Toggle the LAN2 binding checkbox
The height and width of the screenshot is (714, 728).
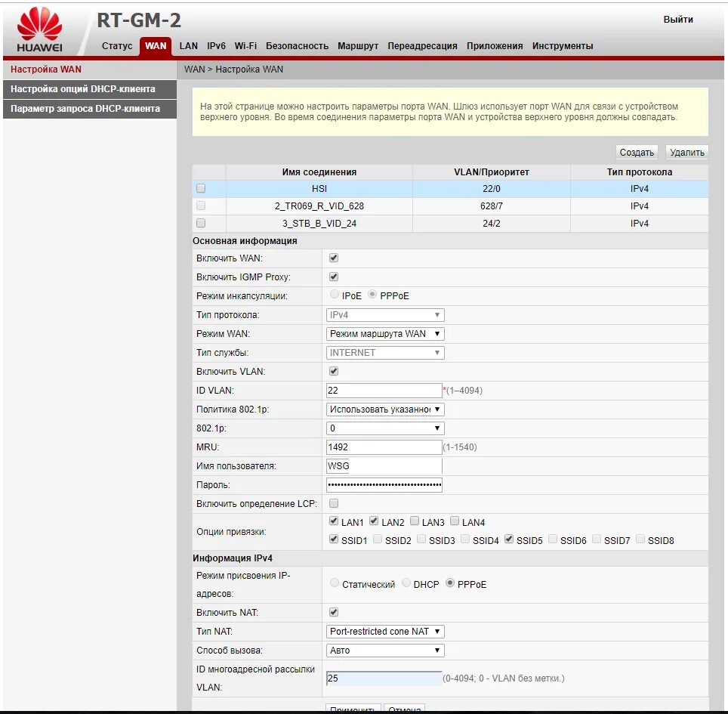[x=374, y=521]
